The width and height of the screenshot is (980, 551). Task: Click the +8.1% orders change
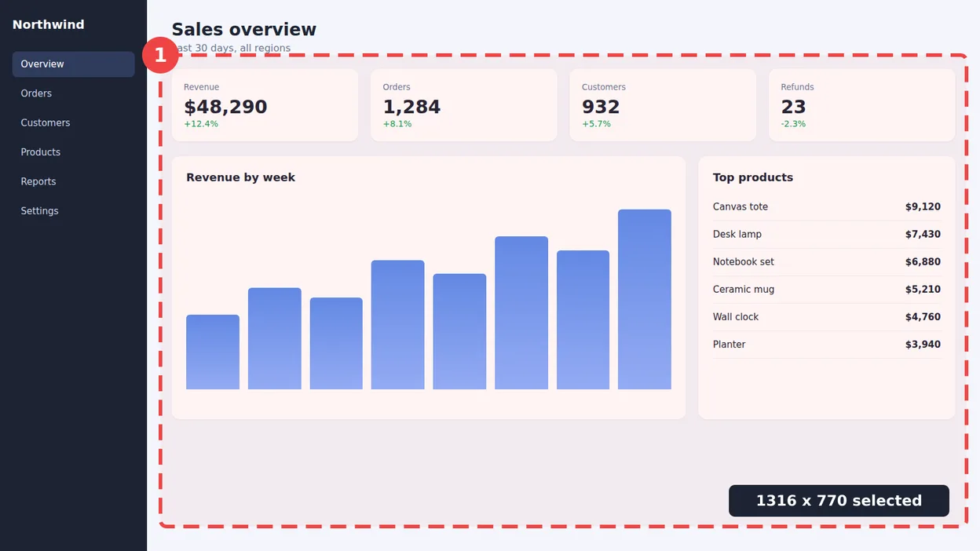[x=397, y=124]
